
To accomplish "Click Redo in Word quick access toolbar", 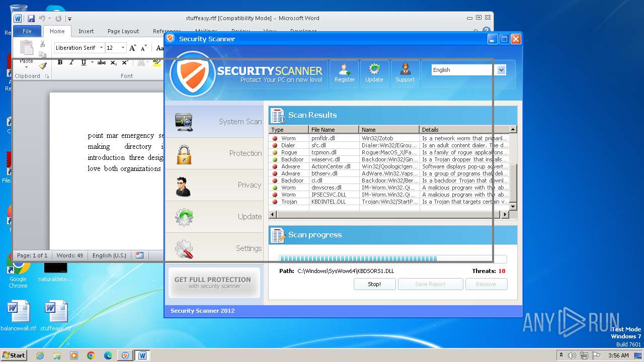I will pyautogui.click(x=58, y=19).
